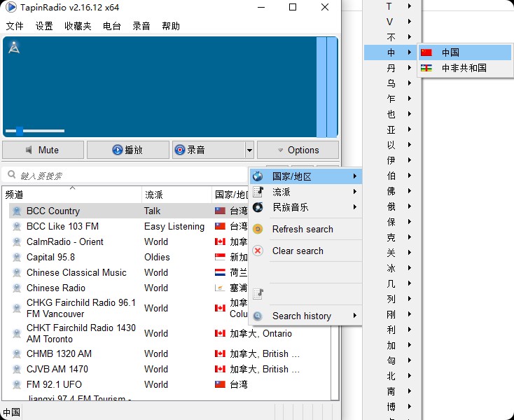Open the 帮助 menu
Viewport: 514px width, 420px height.
171,26
